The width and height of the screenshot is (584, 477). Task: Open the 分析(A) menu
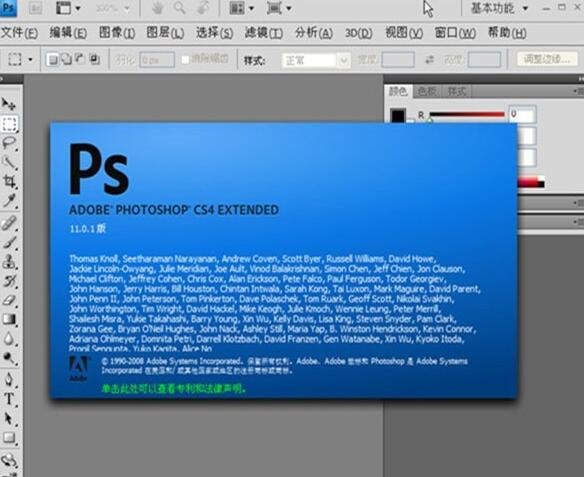[314, 33]
